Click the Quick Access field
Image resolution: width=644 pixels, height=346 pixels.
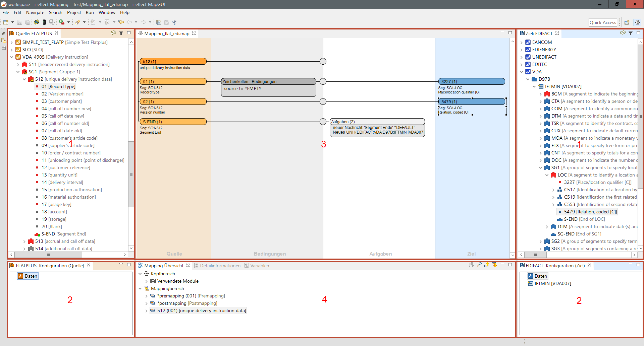[602, 22]
